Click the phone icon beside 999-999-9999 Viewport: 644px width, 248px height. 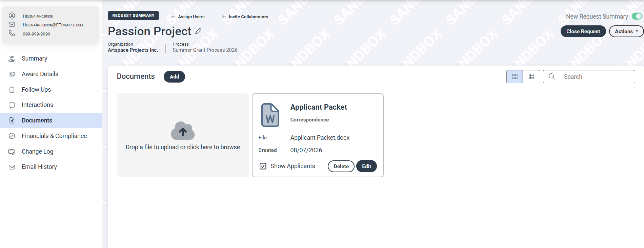pos(12,33)
